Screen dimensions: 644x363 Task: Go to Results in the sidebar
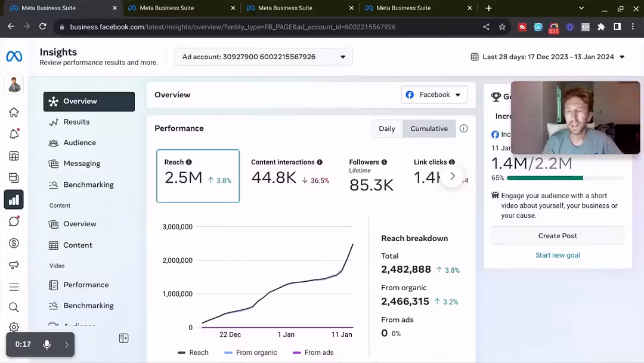[x=76, y=122]
